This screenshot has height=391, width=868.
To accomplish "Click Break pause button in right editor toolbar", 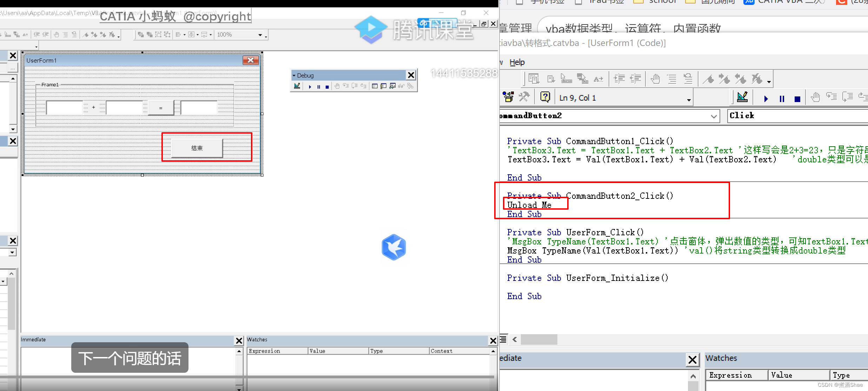I will (782, 99).
